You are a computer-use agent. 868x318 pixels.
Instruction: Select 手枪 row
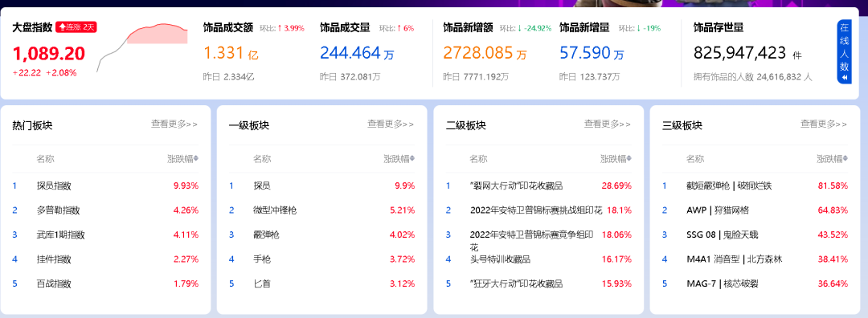pyautogui.click(x=321, y=259)
